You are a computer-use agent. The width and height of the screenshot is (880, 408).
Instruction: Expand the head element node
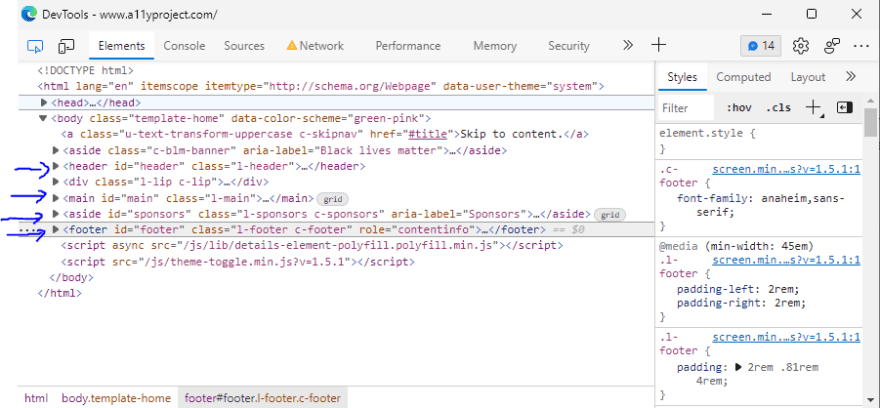(44, 103)
